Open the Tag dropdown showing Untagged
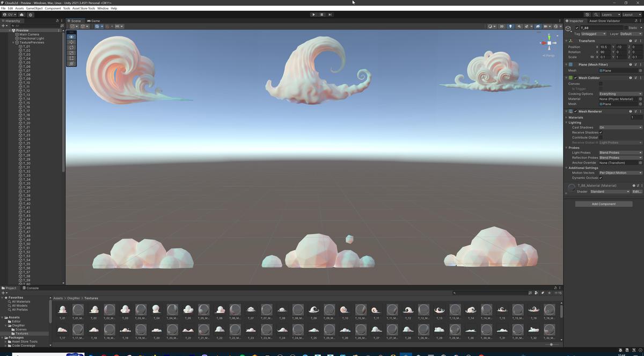The image size is (644, 356). [592, 33]
